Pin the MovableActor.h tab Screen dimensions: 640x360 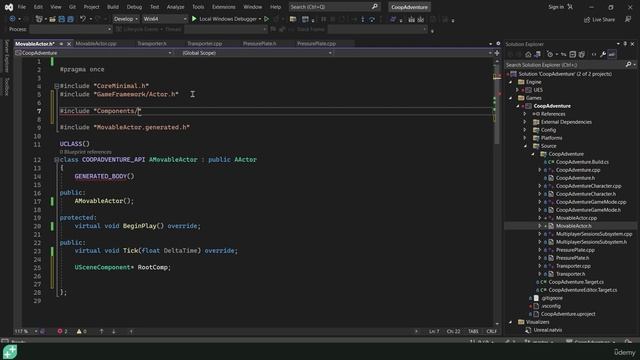coord(61,44)
